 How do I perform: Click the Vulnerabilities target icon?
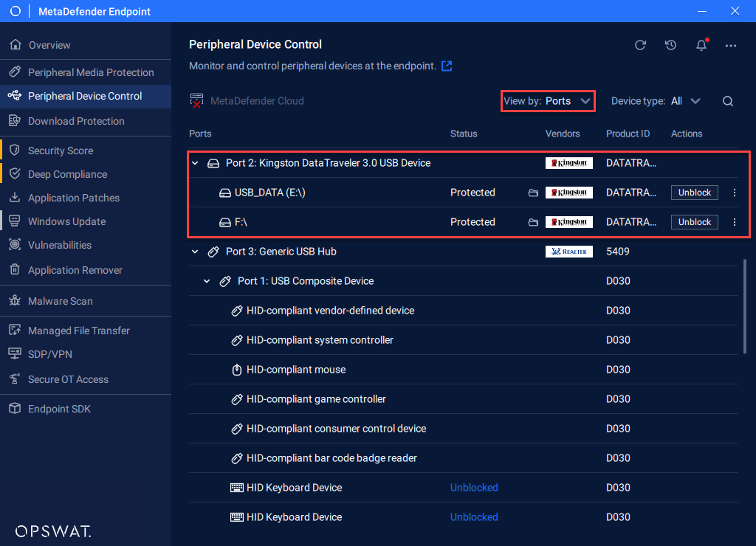tap(15, 244)
